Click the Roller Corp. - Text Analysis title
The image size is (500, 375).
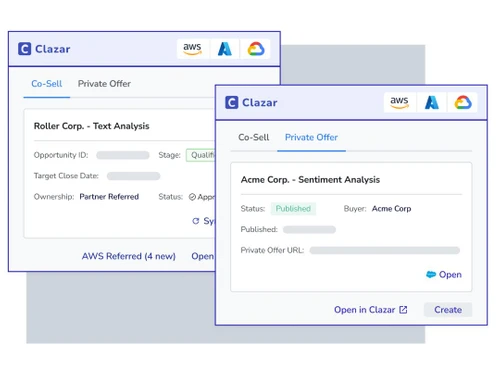[92, 126]
